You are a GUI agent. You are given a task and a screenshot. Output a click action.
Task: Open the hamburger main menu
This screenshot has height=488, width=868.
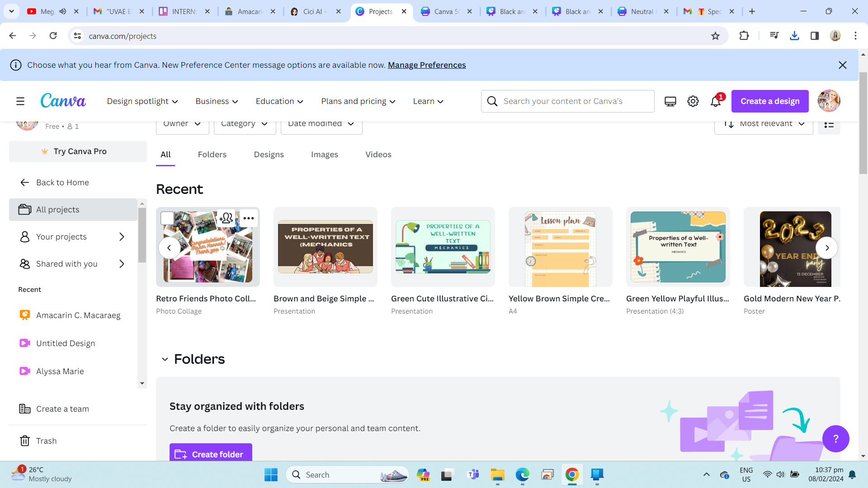point(20,102)
